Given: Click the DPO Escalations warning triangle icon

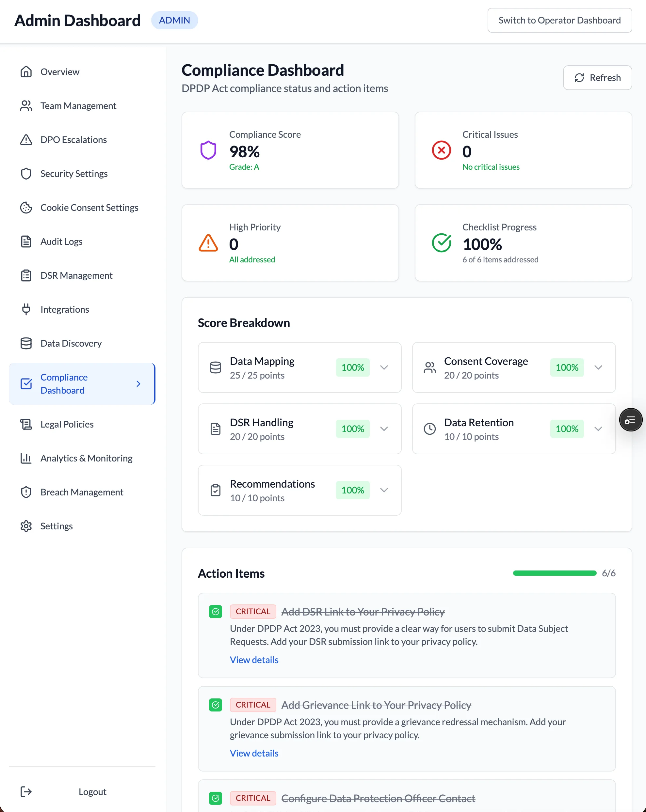Looking at the screenshot, I should (x=25, y=140).
